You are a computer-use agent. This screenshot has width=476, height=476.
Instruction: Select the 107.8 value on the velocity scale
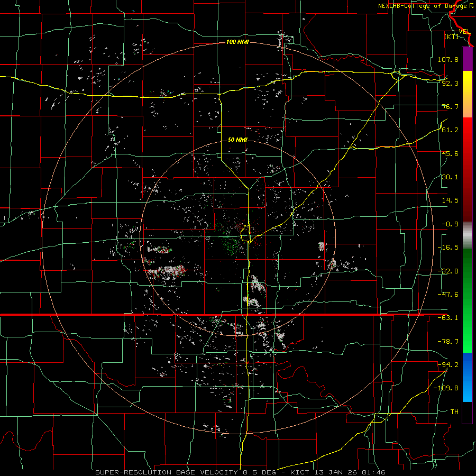pos(448,59)
